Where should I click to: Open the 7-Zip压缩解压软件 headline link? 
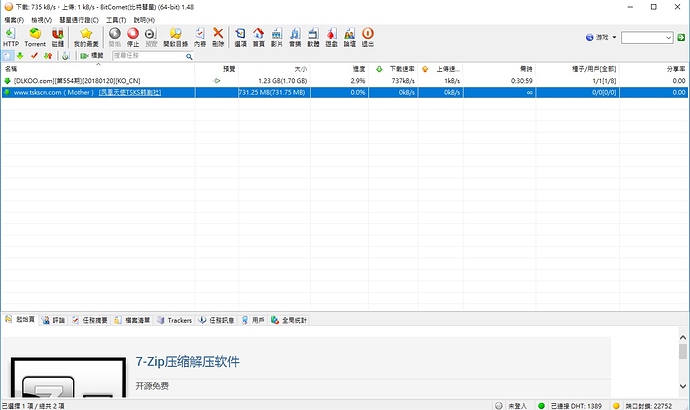click(x=187, y=362)
